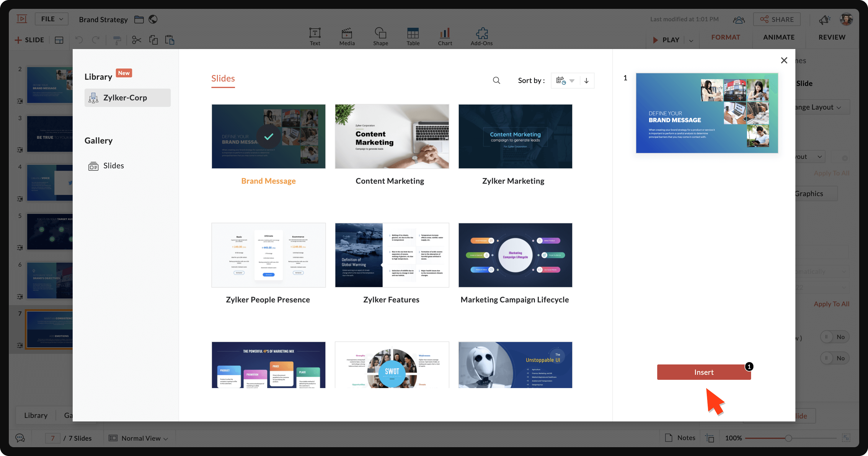Click the globe icon beside the title
The height and width of the screenshot is (456, 868).
click(153, 19)
